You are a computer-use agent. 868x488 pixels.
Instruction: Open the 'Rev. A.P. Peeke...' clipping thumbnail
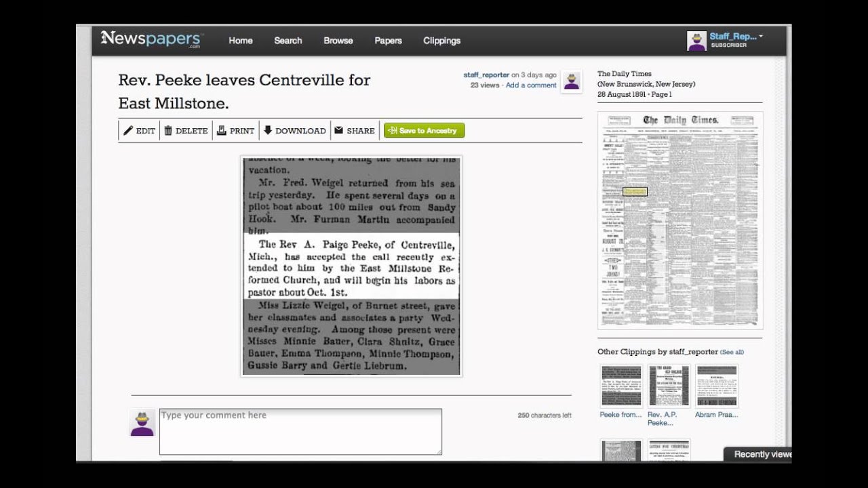669,386
